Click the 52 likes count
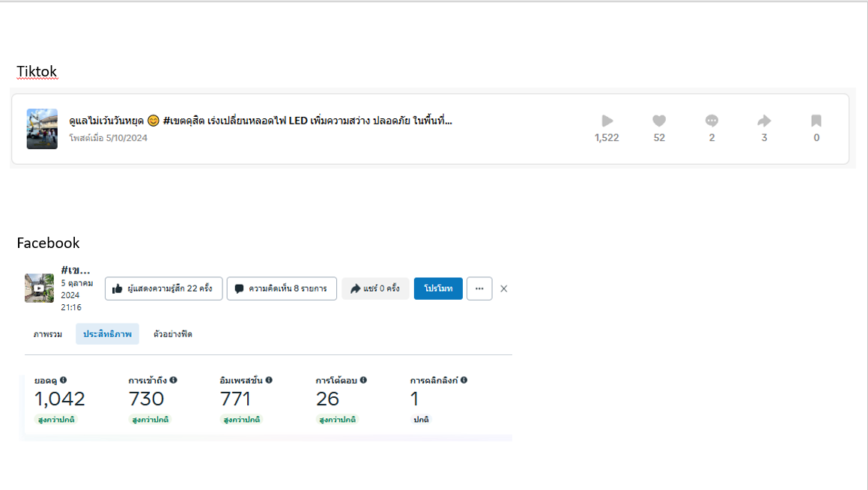The height and width of the screenshot is (490, 868). pos(659,138)
